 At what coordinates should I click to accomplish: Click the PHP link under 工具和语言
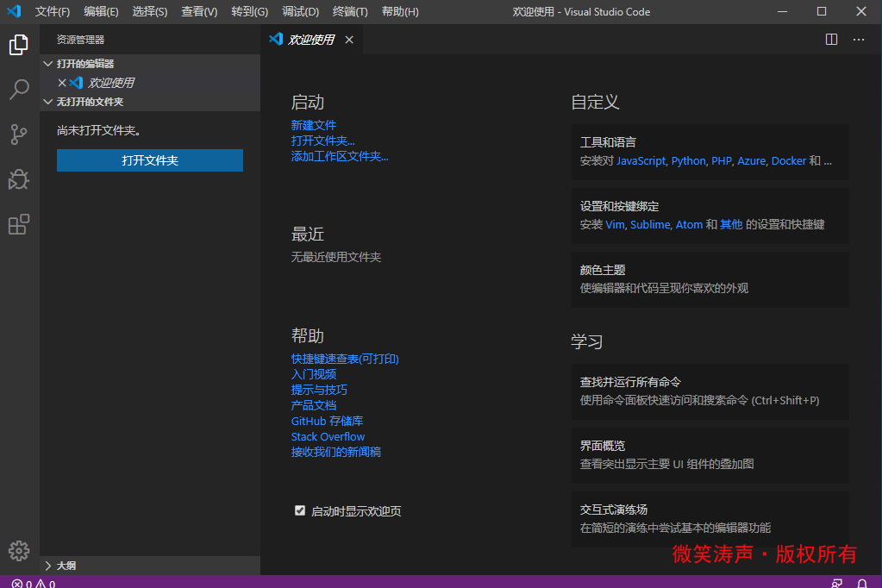(721, 161)
